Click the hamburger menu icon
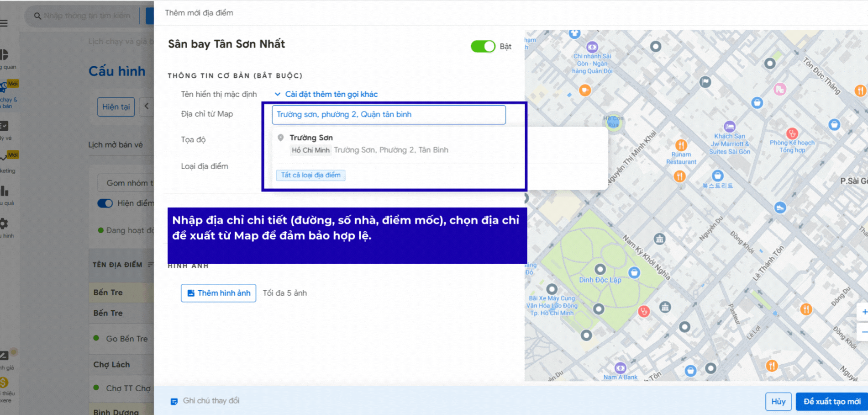 [x=4, y=23]
